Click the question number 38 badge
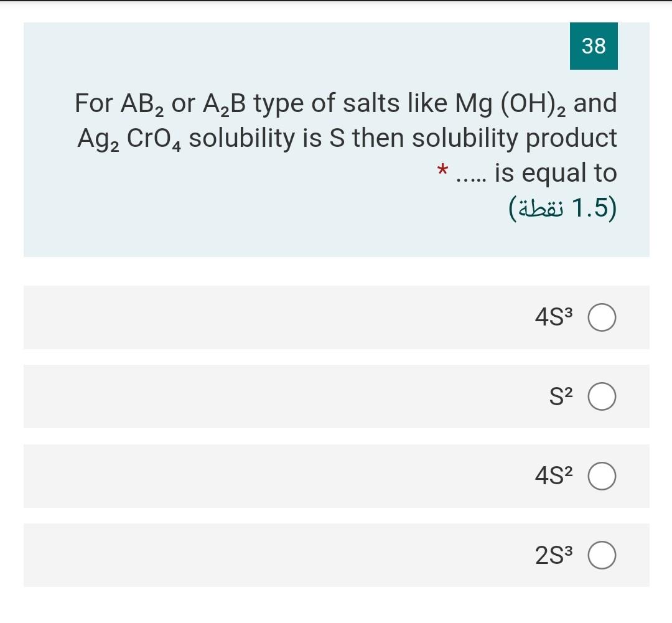Screen dimensions: 672x623 point(594,45)
